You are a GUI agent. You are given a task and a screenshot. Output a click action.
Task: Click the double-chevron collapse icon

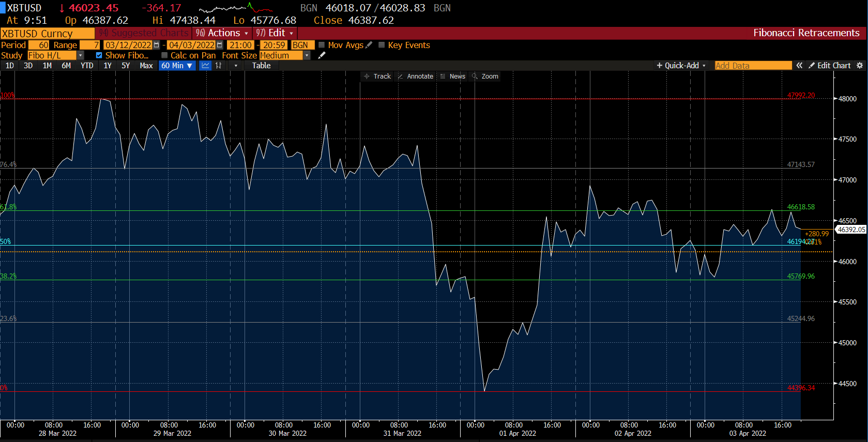click(799, 66)
